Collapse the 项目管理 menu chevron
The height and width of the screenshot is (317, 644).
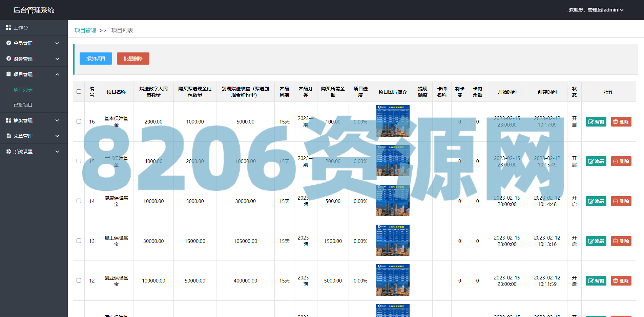[57, 74]
